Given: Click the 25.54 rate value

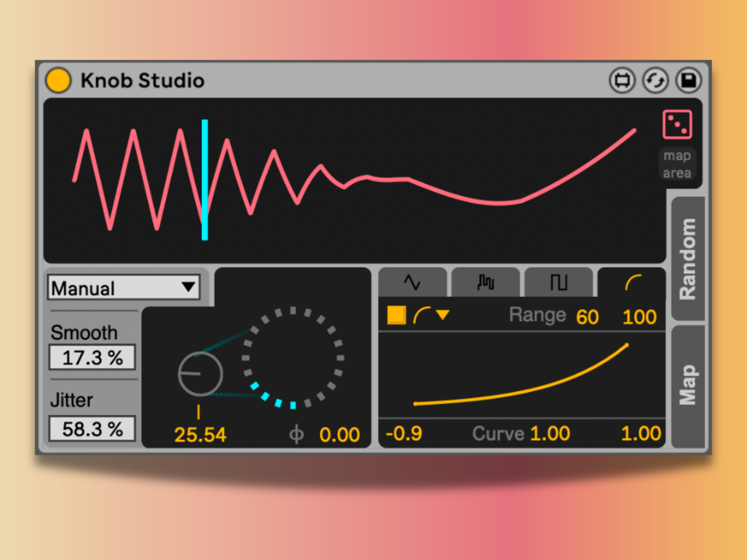Looking at the screenshot, I should 200,435.
